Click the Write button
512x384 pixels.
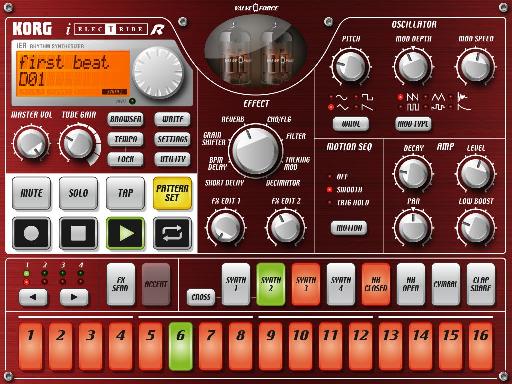coord(172,119)
